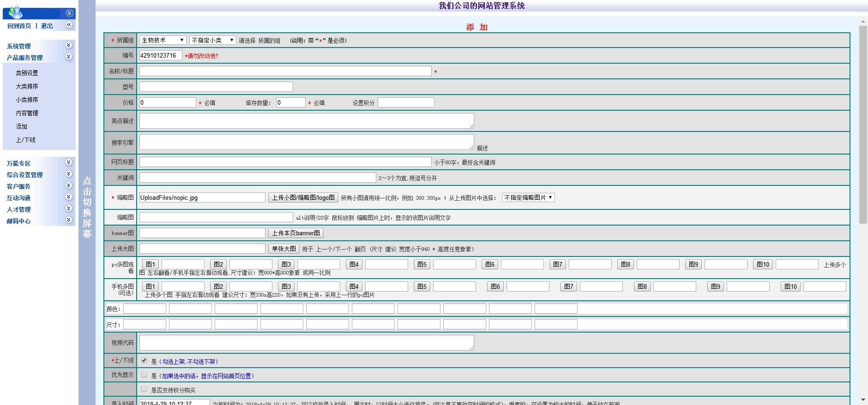Enable the 优先显示 homepage checkbox
Viewport: 868px width, 405px height.
pyautogui.click(x=144, y=375)
